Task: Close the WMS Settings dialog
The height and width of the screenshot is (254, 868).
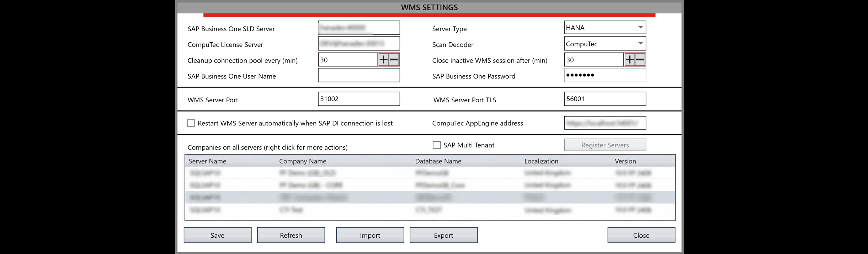Action: coord(641,235)
